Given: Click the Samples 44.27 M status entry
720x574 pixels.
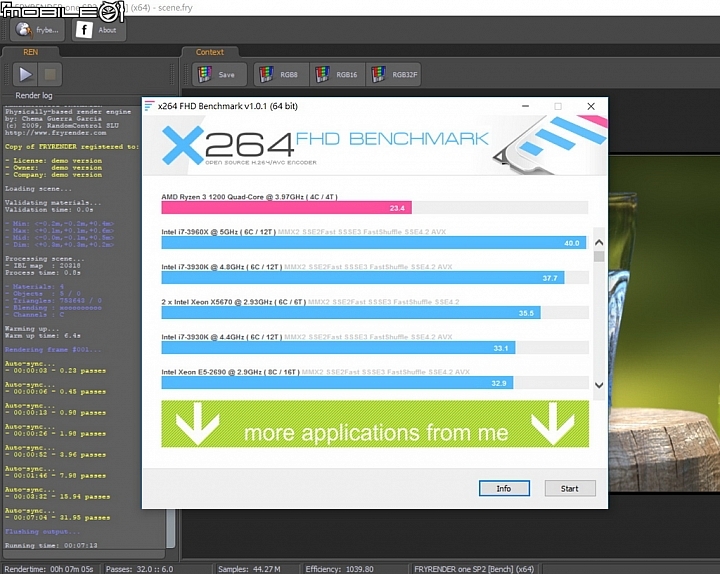Looking at the screenshot, I should (x=249, y=568).
